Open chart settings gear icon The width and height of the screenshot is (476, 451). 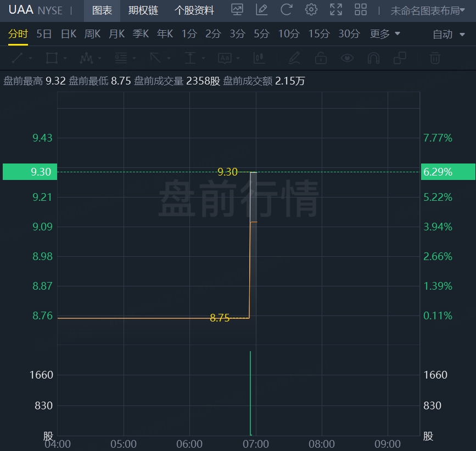pos(311,10)
